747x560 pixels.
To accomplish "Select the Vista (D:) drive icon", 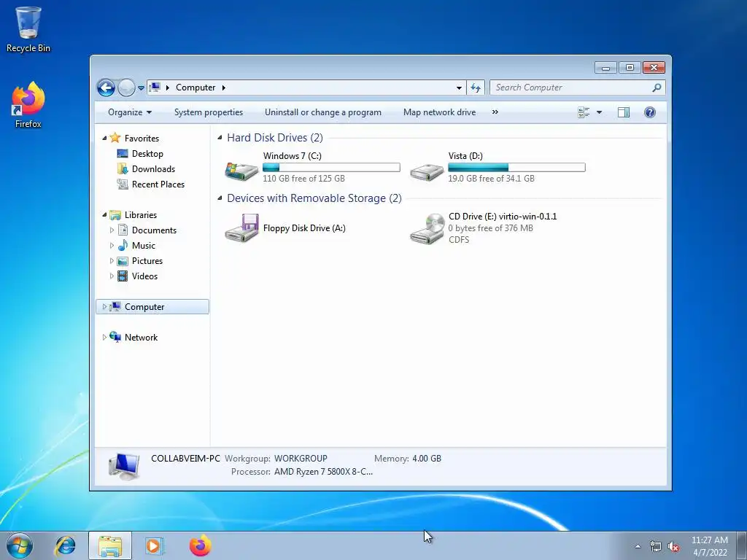I will click(x=427, y=171).
